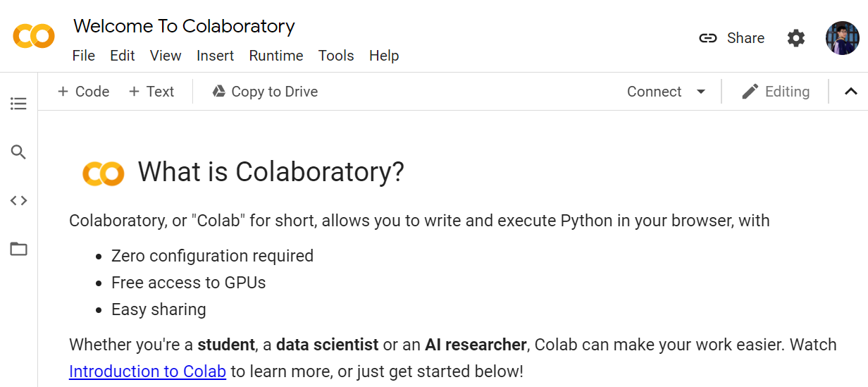Open the Files folder icon in the sidebar
This screenshot has width=868, height=387.
pyautogui.click(x=18, y=249)
